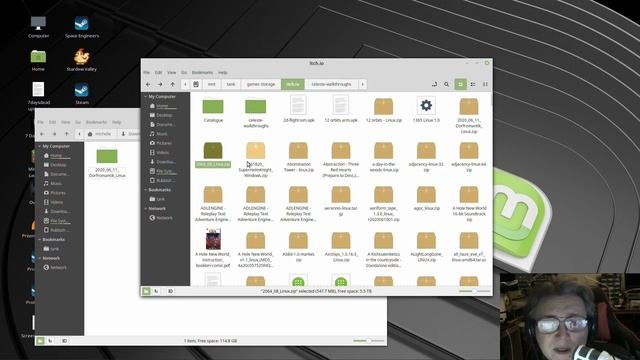Collapse My Computer section in itch.io sidebar

click(145, 97)
